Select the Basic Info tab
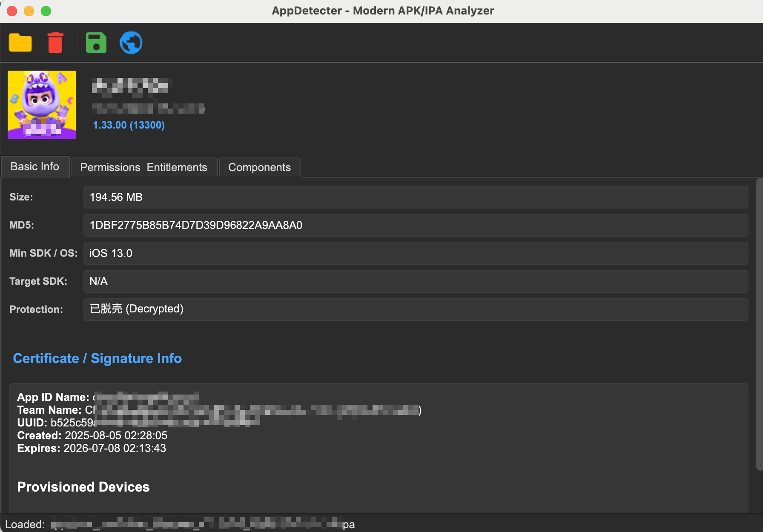763x532 pixels. tap(35, 166)
